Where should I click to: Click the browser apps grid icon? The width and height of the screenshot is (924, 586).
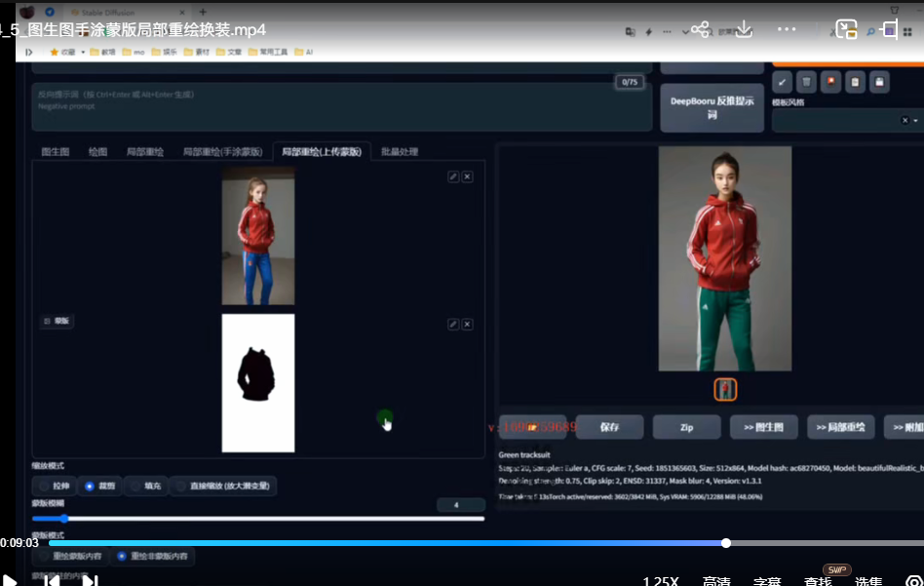907,32
